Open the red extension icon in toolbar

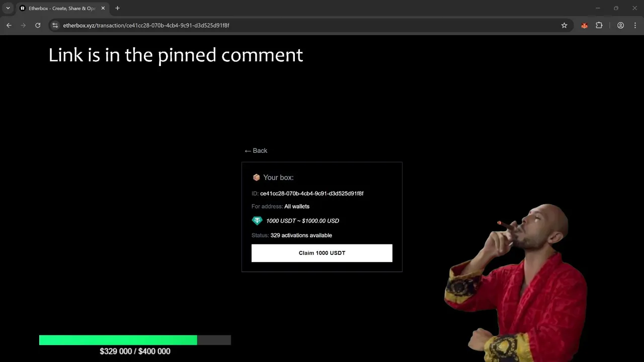pyautogui.click(x=584, y=25)
